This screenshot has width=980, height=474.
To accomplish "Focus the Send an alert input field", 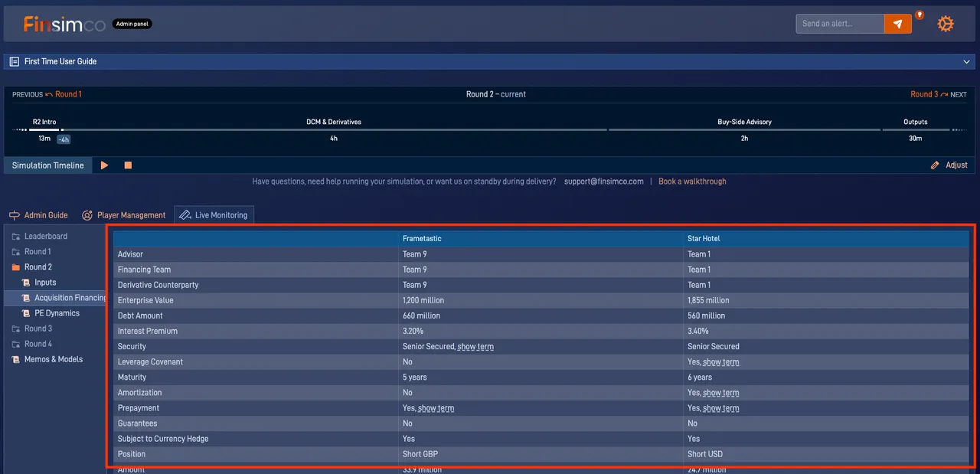I will (840, 24).
